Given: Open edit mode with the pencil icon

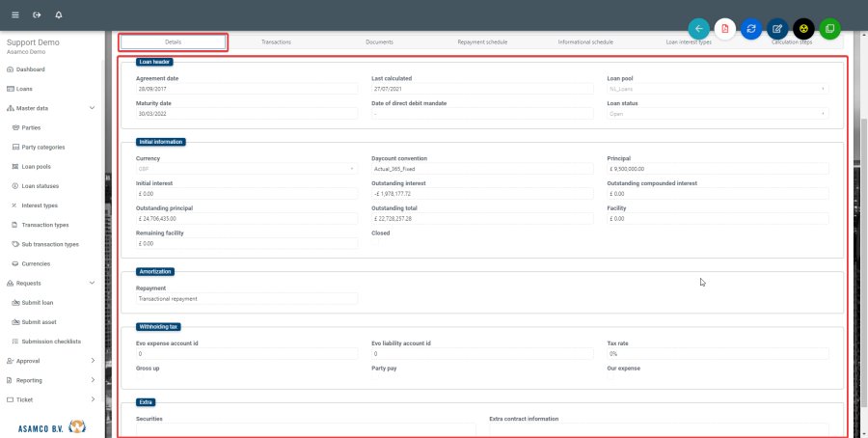Looking at the screenshot, I should (x=777, y=29).
